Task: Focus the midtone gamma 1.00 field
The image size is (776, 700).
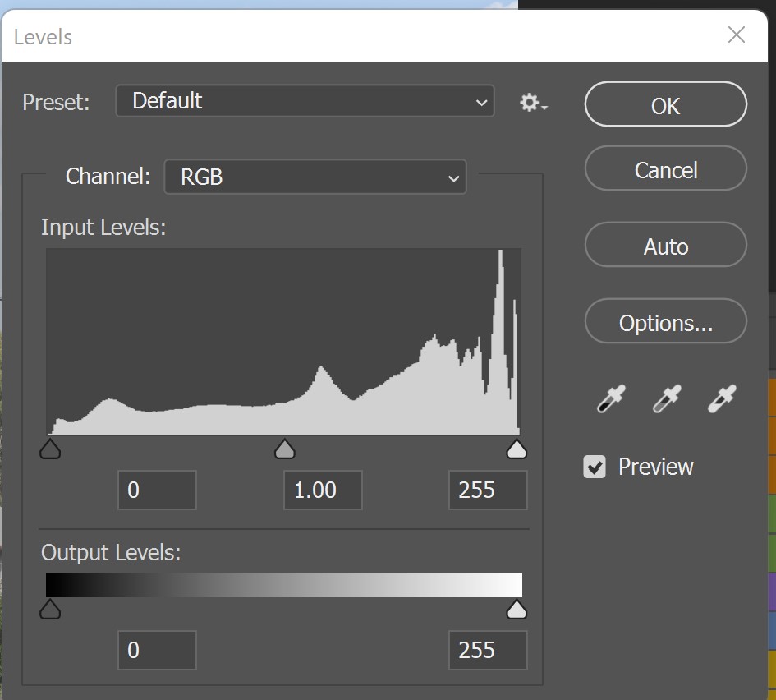Action: point(323,490)
